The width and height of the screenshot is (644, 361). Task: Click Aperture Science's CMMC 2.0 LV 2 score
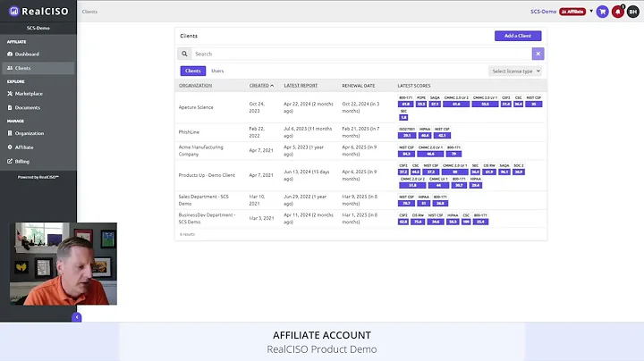(x=456, y=105)
